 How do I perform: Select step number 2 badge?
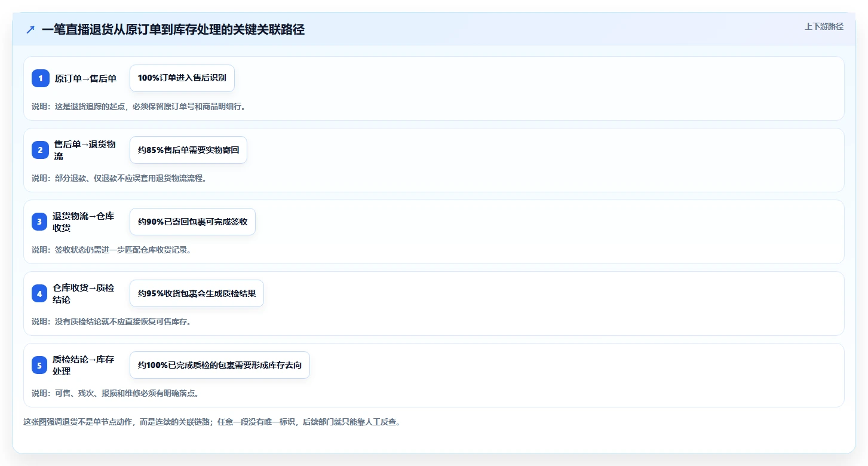pos(41,150)
